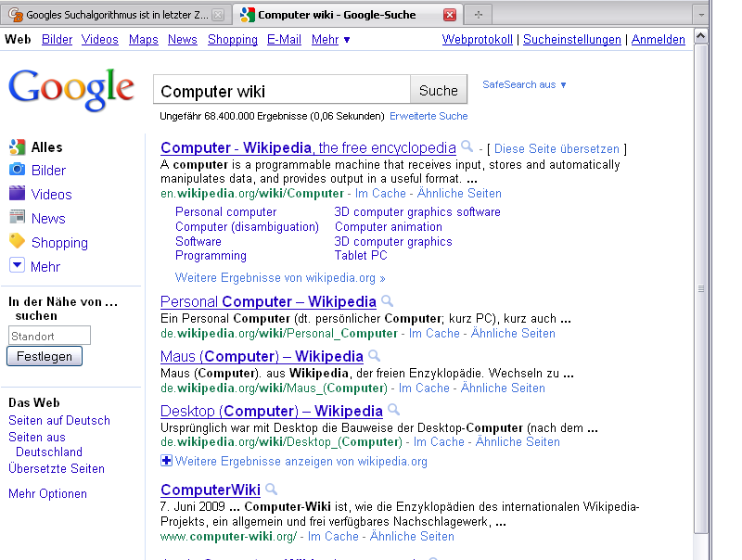Filter by Seiten aus Deutschland
742x560 pixels.
(45, 445)
